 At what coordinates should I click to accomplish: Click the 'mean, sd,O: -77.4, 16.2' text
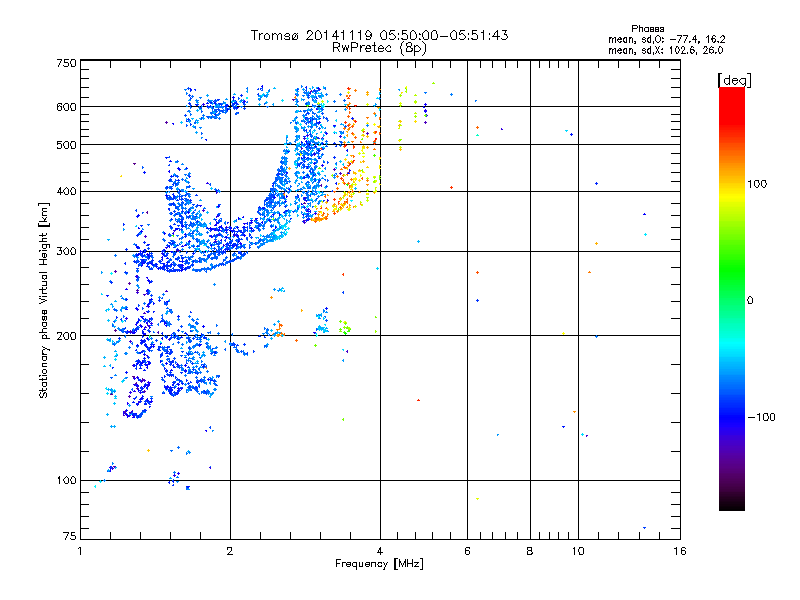(x=666, y=39)
